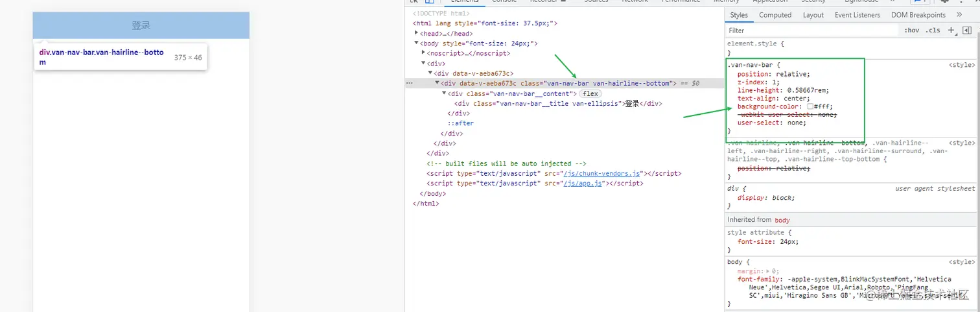Click the div.van-nav-bar inspect tooltip

coord(121,57)
